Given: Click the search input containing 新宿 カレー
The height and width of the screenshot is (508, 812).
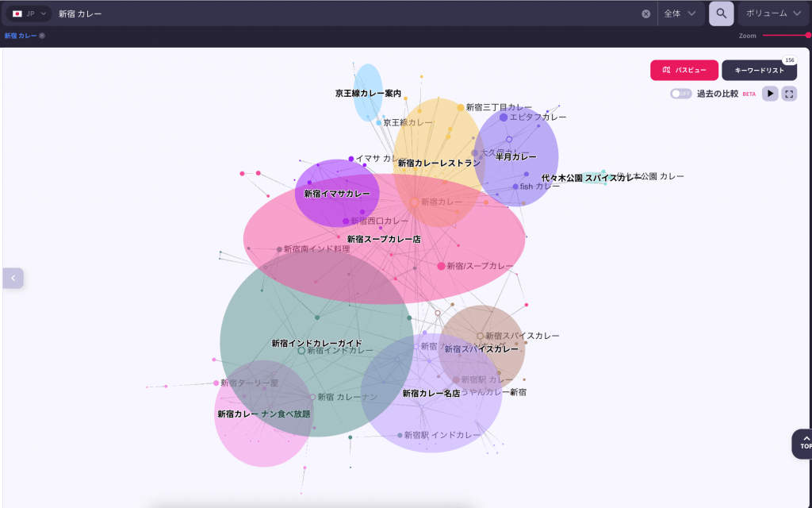Looking at the screenshot, I should click(341, 13).
